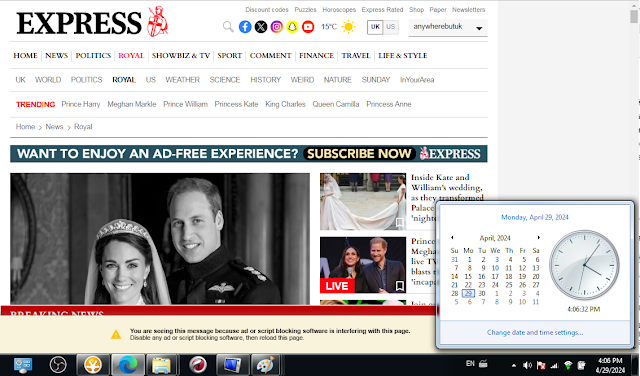The width and height of the screenshot is (640, 376).
Task: Open the HOME menu item
Action: click(x=25, y=56)
